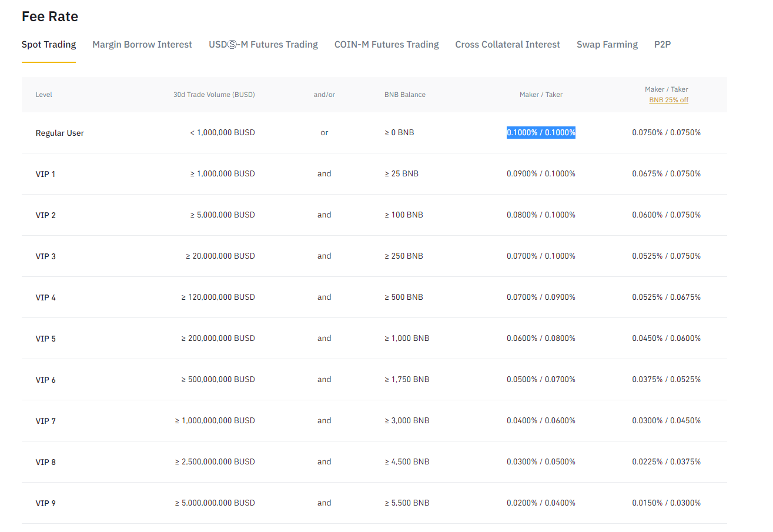Select the USDⓈ-M Futures Trading tab
The width and height of the screenshot is (773, 532).
point(263,45)
